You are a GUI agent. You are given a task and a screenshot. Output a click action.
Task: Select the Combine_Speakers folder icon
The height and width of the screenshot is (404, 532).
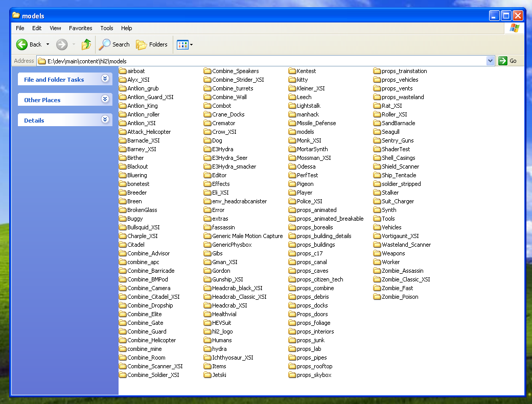(x=207, y=71)
